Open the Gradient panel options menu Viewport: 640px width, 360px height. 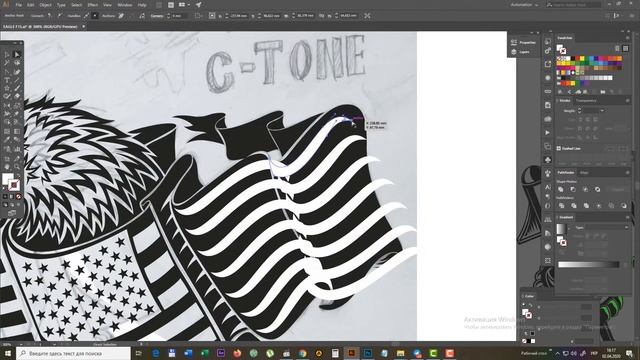(x=628, y=217)
